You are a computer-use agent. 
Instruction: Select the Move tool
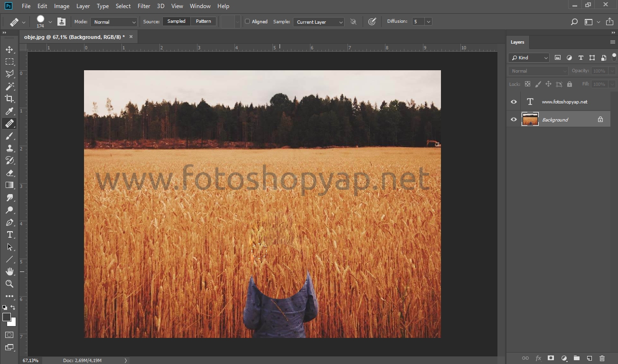9,49
